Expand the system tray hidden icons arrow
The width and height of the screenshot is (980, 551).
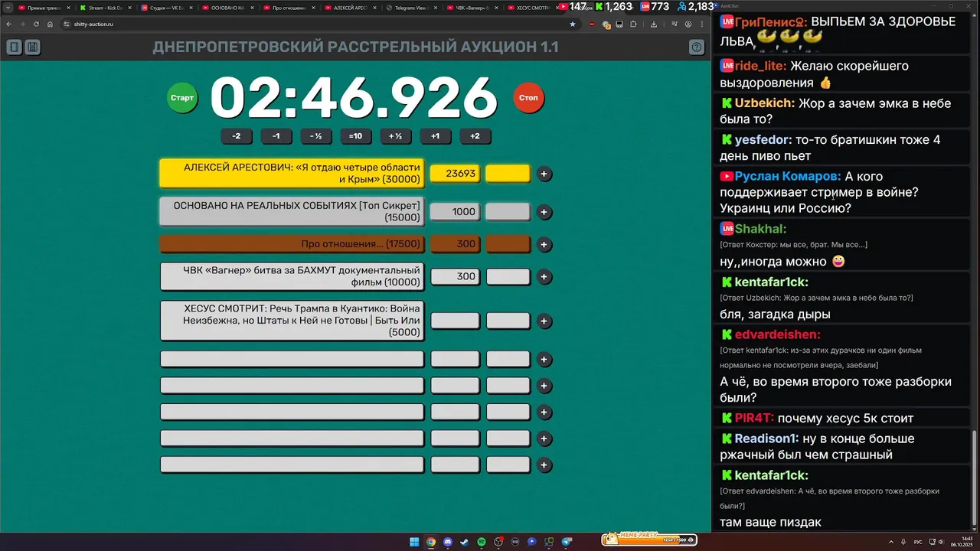(891, 542)
